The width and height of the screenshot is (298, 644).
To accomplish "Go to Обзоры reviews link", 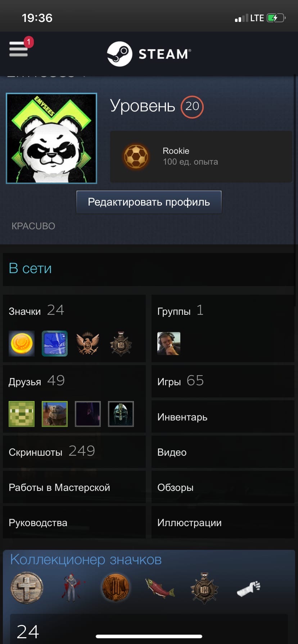I will pos(223,487).
